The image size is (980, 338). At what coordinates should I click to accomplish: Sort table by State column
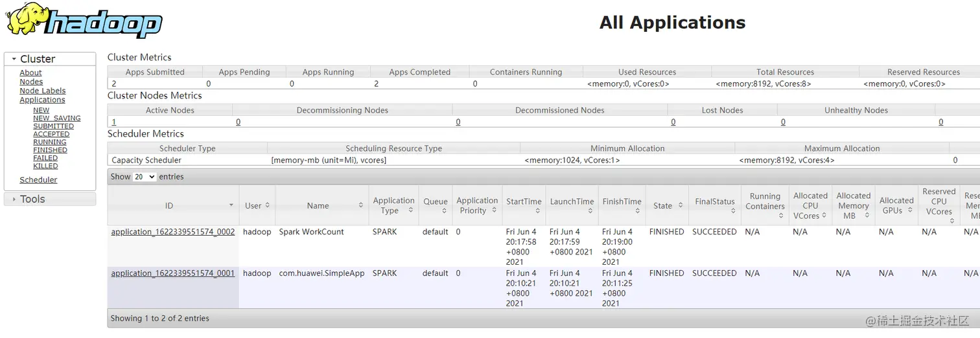[x=667, y=206]
